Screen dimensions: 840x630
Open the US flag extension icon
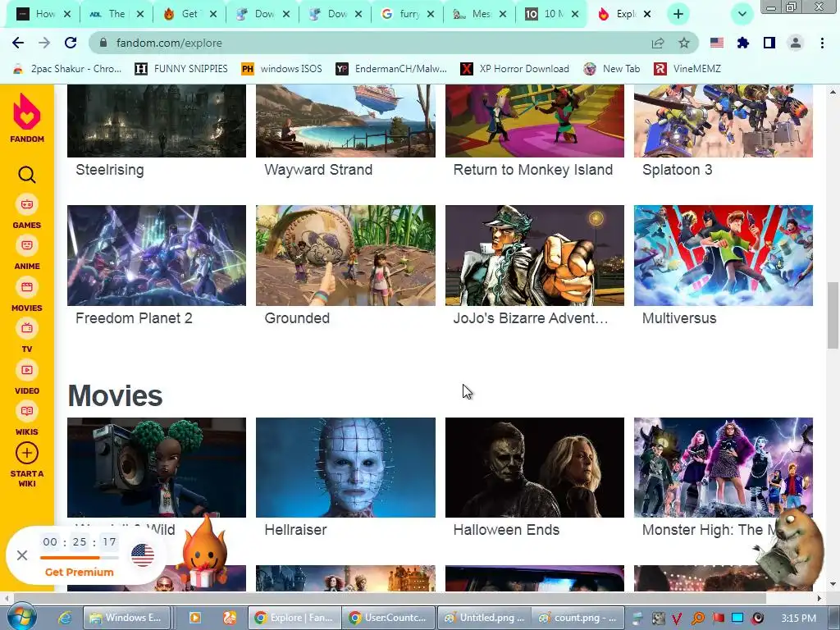(x=717, y=43)
